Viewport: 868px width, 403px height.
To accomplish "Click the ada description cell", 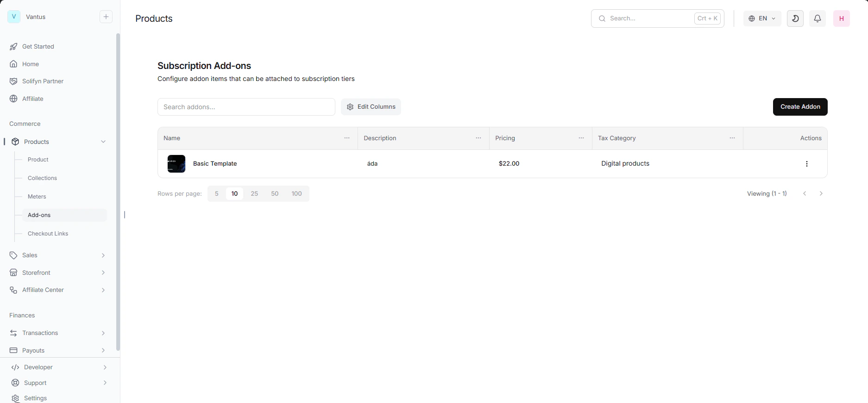I will [372, 164].
